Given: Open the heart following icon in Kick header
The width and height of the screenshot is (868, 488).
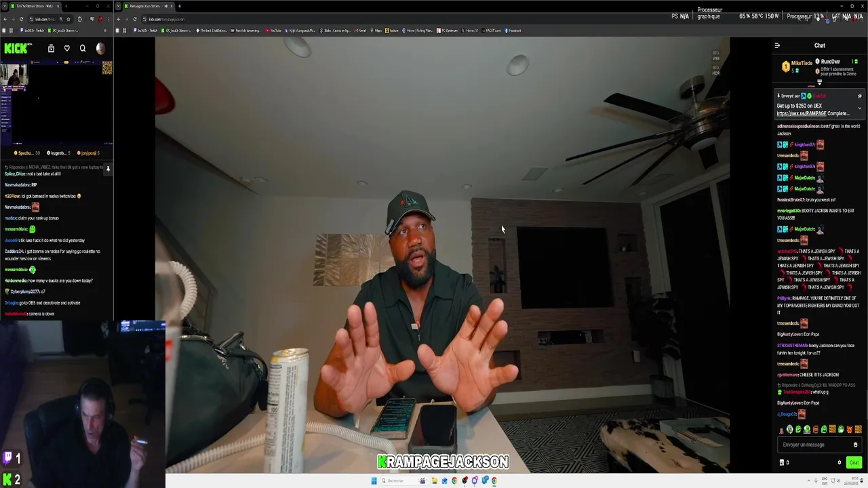Looking at the screenshot, I should pos(67,48).
